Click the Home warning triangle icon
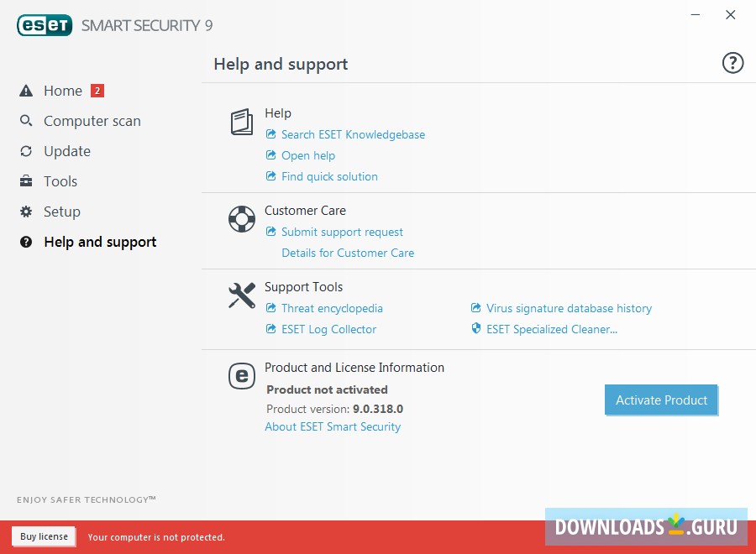 [x=26, y=91]
